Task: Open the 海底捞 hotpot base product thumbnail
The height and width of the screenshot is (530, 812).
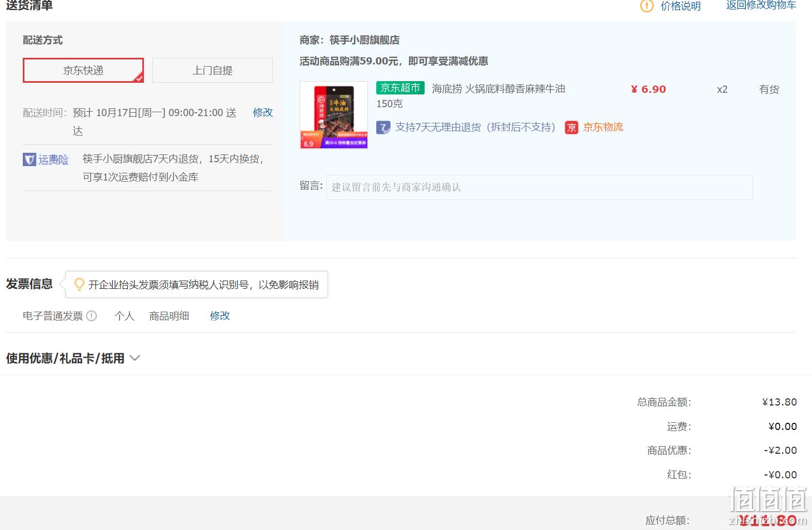Action: coord(333,116)
